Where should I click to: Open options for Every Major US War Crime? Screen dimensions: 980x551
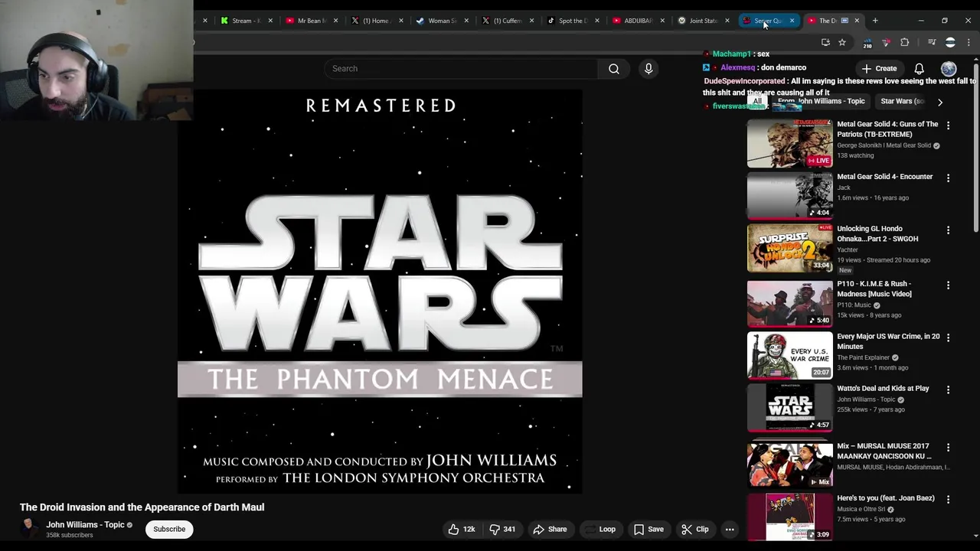(948, 338)
